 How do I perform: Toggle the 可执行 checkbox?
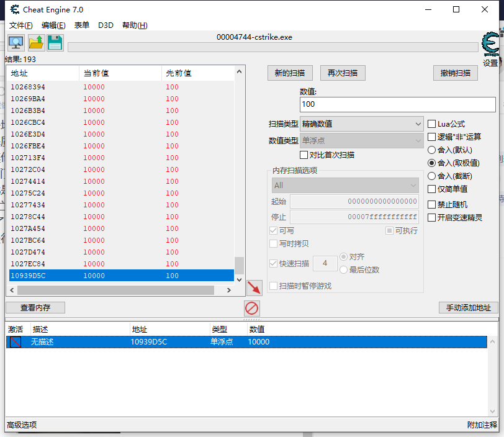(389, 230)
